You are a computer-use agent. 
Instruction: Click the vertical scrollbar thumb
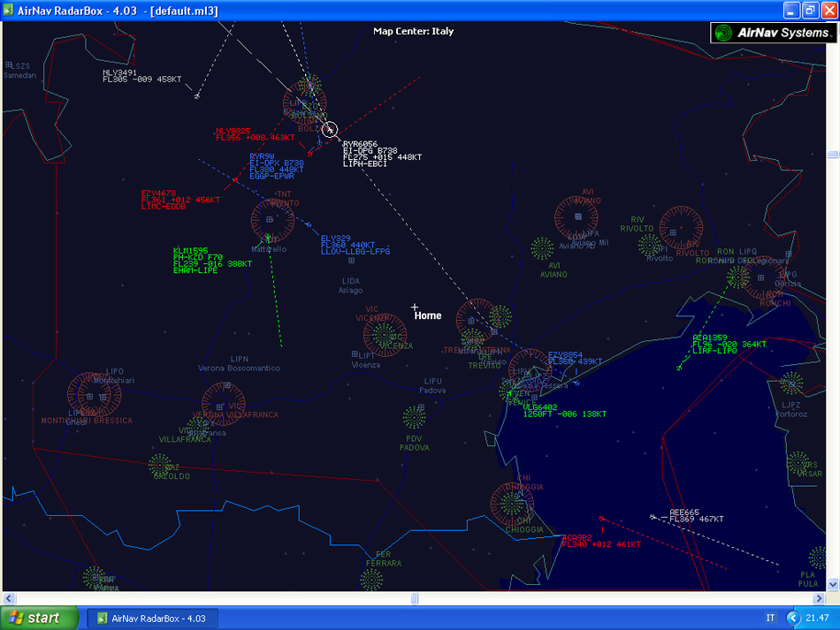[x=833, y=154]
